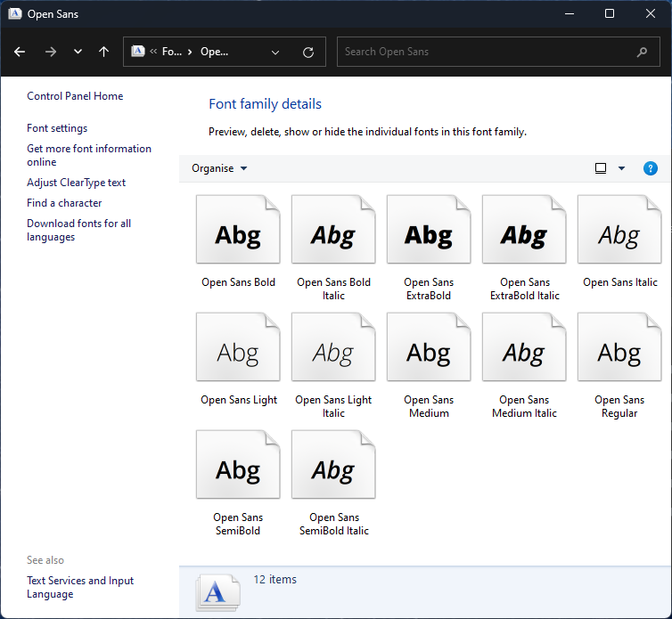Open the recent locations chevron

pos(78,53)
